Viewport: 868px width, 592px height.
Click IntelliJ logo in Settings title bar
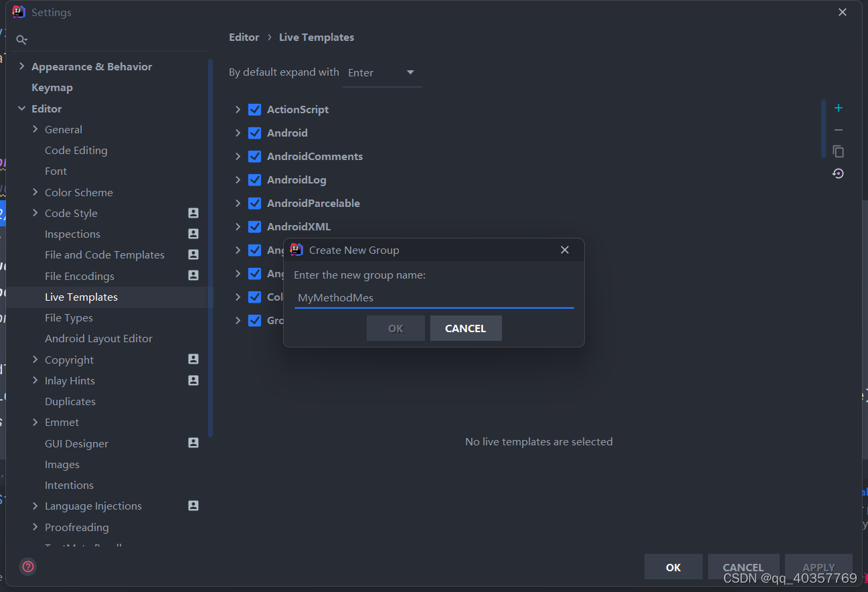(x=19, y=12)
